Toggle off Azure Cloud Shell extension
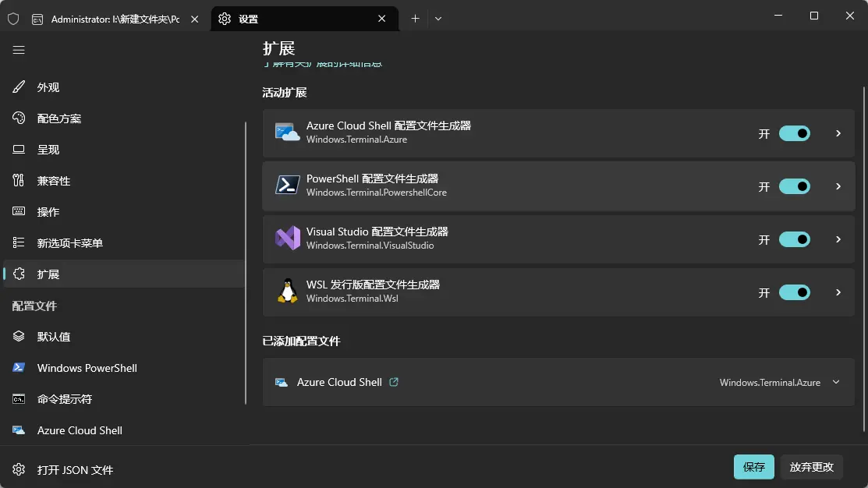Image resolution: width=868 pixels, height=488 pixels. click(x=795, y=133)
